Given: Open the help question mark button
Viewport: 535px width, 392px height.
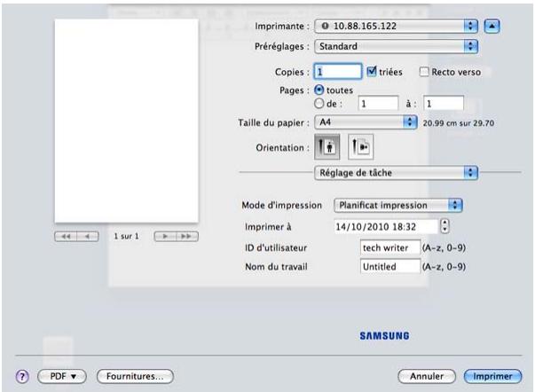Looking at the screenshot, I should [x=22, y=377].
